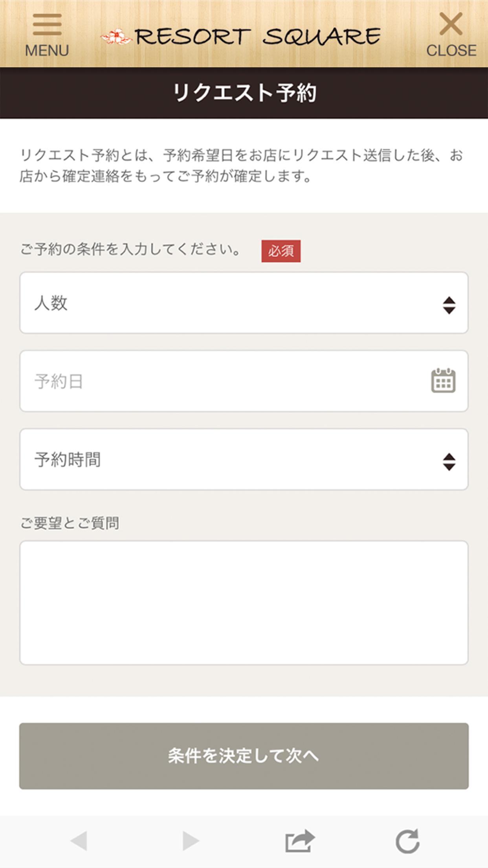Go back using the left arrow
This screenshot has width=488, height=868.
click(x=79, y=841)
